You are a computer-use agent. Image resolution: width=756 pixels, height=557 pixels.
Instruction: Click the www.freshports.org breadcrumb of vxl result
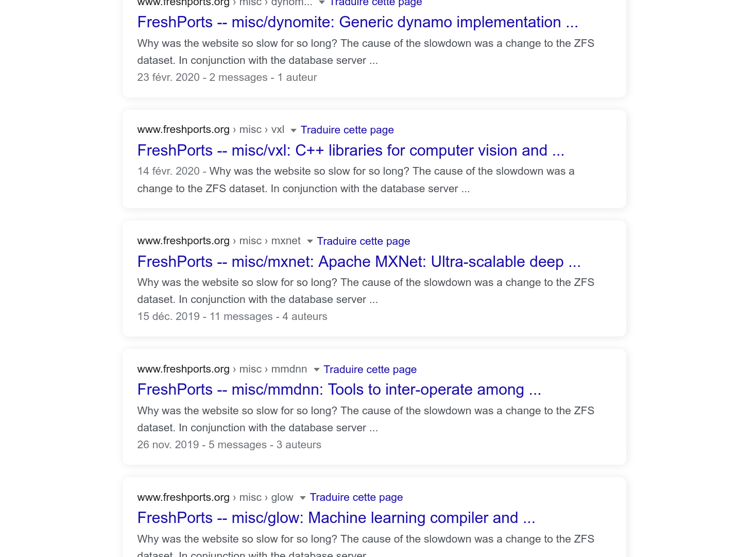[183, 130]
